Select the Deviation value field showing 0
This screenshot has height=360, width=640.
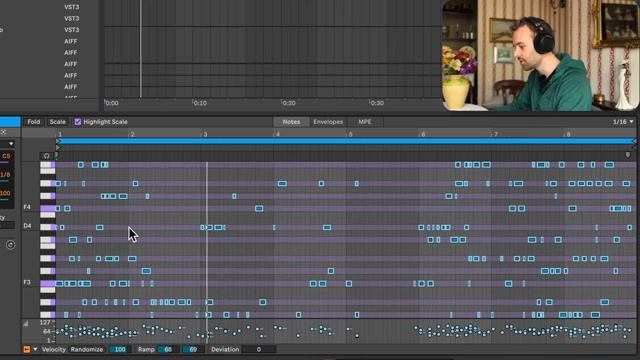pyautogui.click(x=259, y=349)
